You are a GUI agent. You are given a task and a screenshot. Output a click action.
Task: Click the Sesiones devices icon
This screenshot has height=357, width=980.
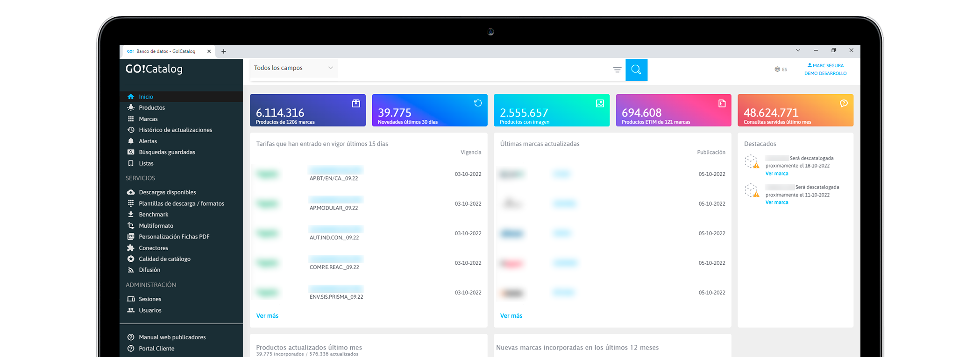point(131,299)
